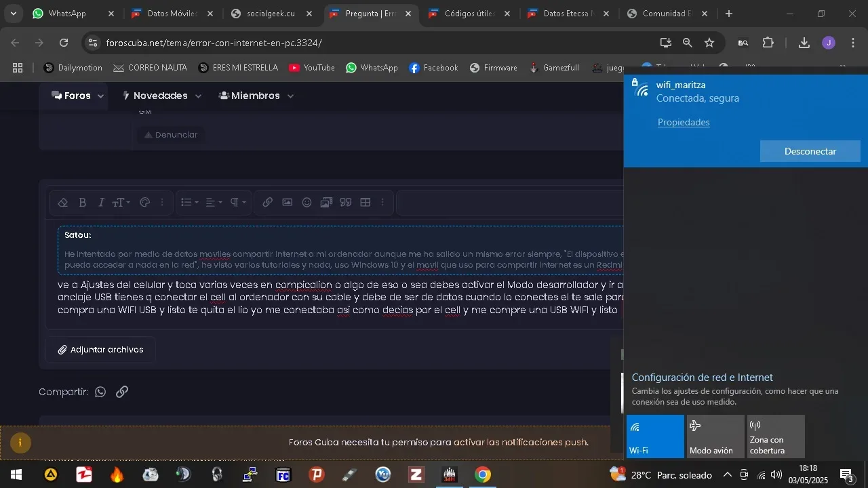The width and height of the screenshot is (868, 488).
Task: Toggle bold formatting in editor toolbar
Action: 83,203
